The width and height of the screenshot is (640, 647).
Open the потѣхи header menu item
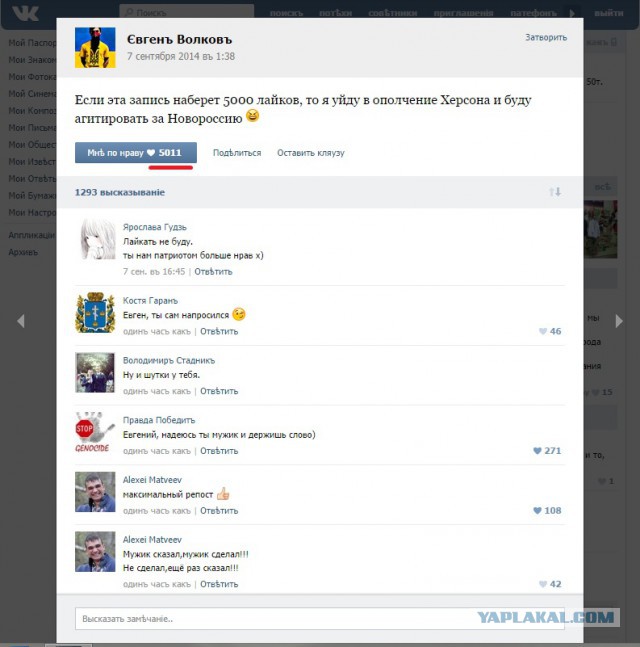[335, 13]
